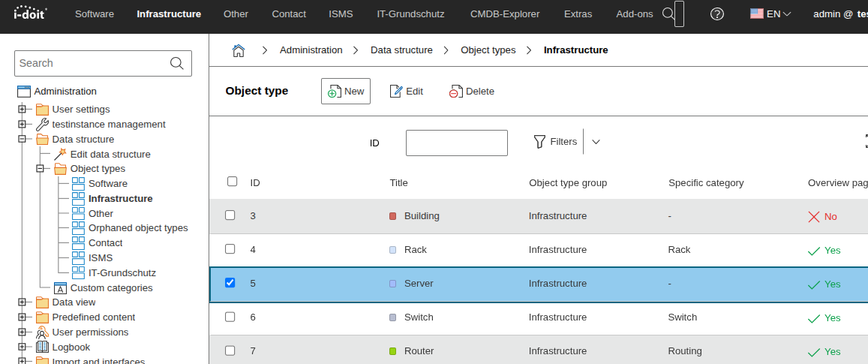Open the Add-ons menu
Screen dimensions: 868x364
click(x=634, y=14)
